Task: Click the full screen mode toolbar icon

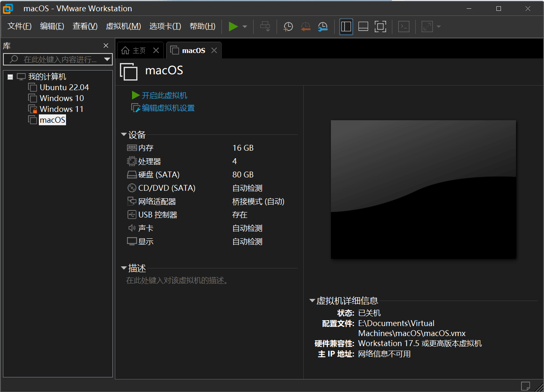Action: (x=380, y=27)
